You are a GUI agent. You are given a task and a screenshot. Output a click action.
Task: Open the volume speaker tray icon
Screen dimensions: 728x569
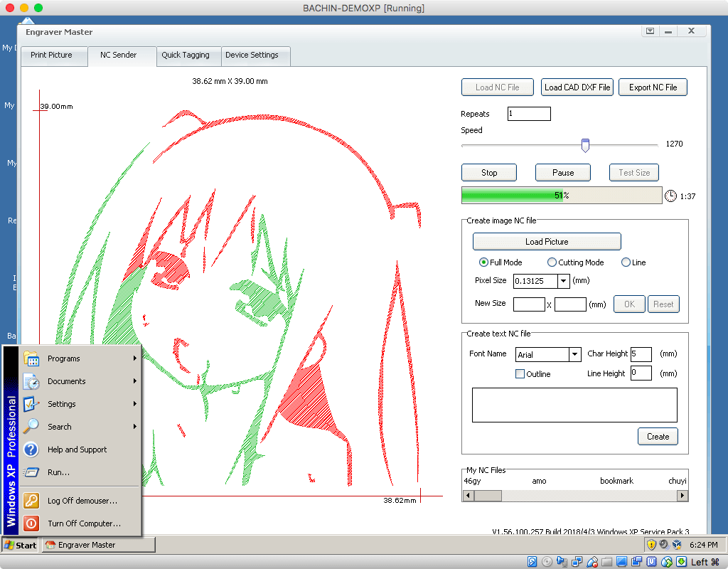pos(664,544)
